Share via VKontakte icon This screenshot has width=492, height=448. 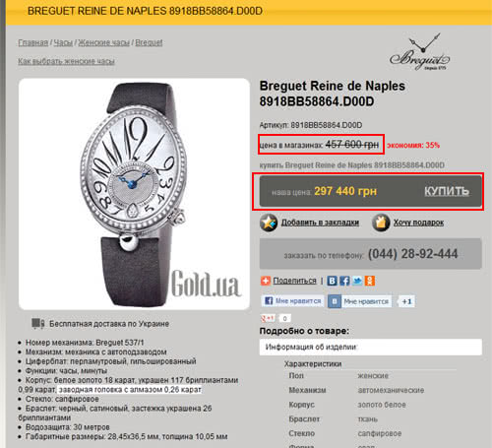[x=332, y=281]
